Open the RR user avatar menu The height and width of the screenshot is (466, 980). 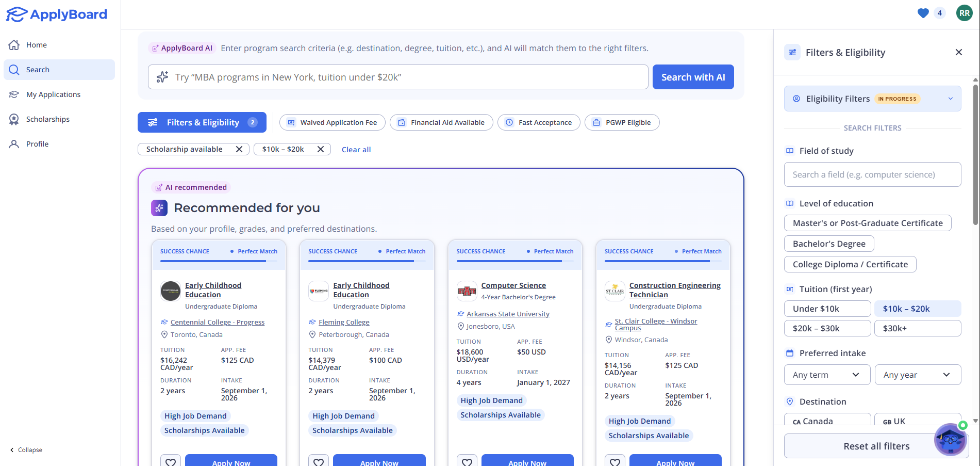964,13
